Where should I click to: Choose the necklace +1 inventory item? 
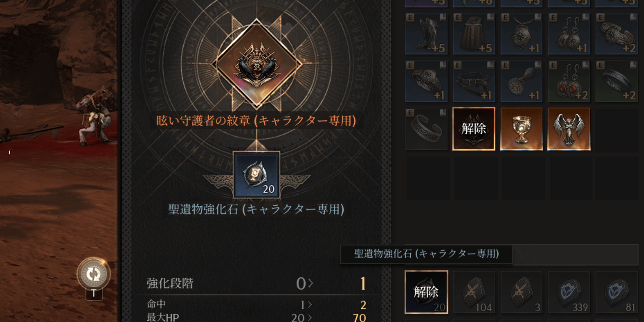pyautogui.click(x=521, y=33)
